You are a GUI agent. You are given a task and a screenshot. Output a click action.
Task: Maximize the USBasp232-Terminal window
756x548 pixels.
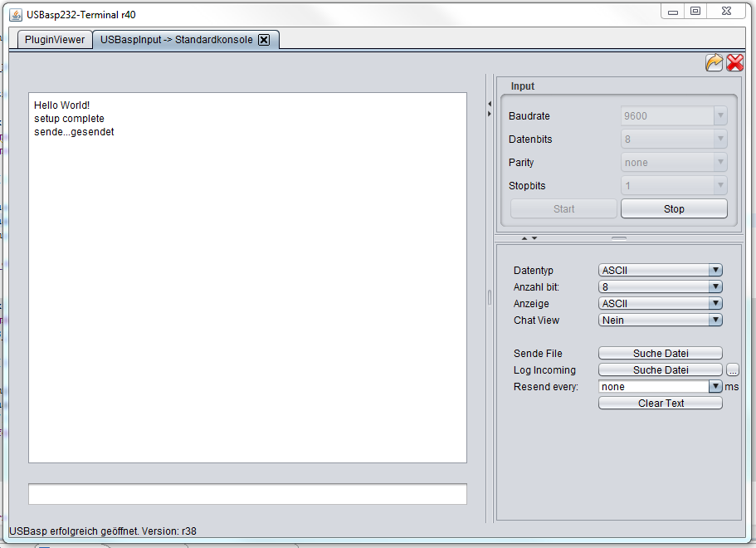tap(695, 11)
